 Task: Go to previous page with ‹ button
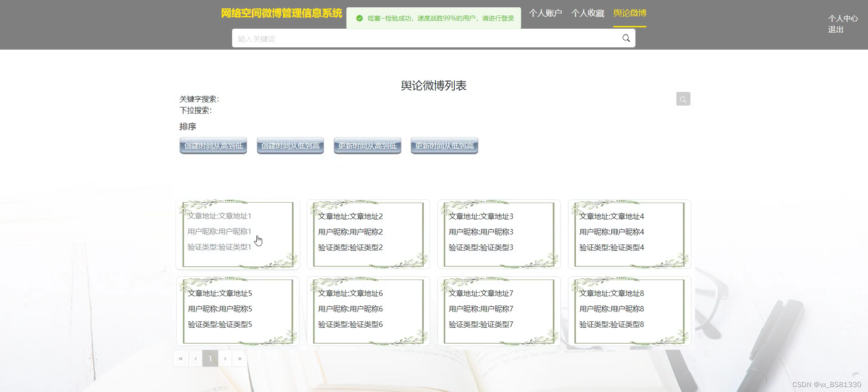pos(196,358)
